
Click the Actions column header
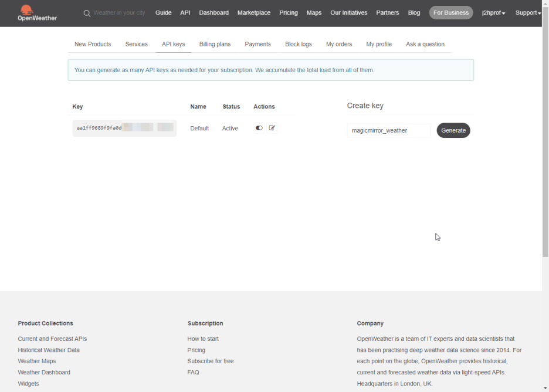click(264, 106)
